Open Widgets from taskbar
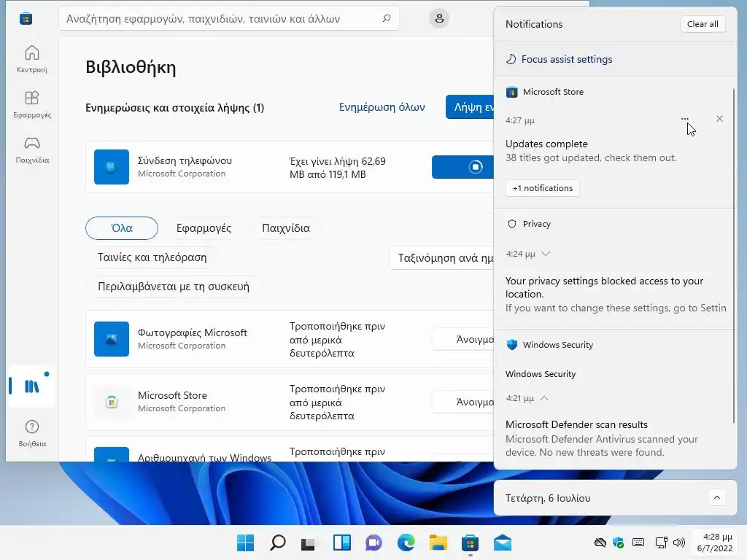This screenshot has width=747, height=560. [342, 542]
